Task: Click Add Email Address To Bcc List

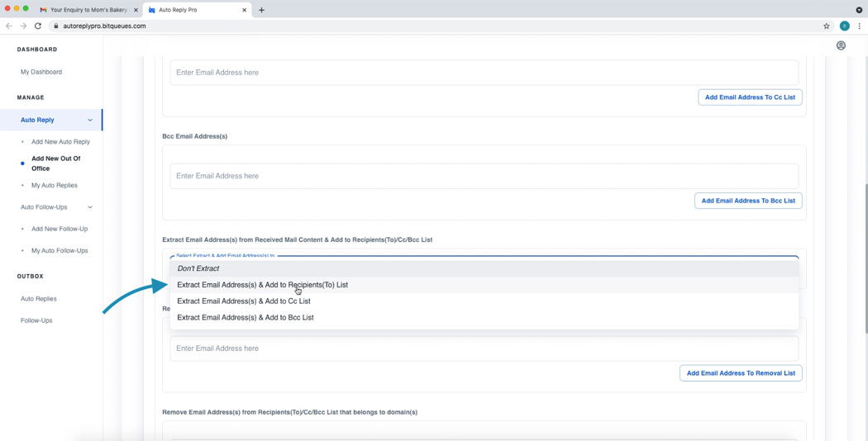Action: [748, 201]
